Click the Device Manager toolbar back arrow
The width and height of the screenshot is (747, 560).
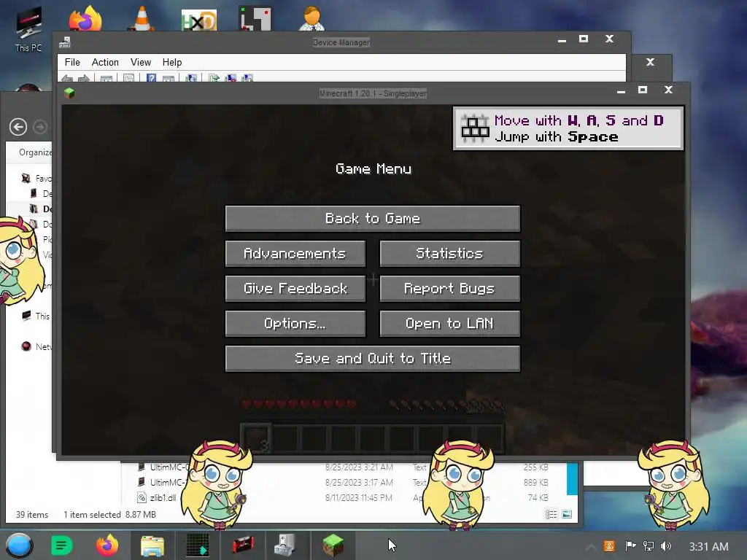point(67,78)
